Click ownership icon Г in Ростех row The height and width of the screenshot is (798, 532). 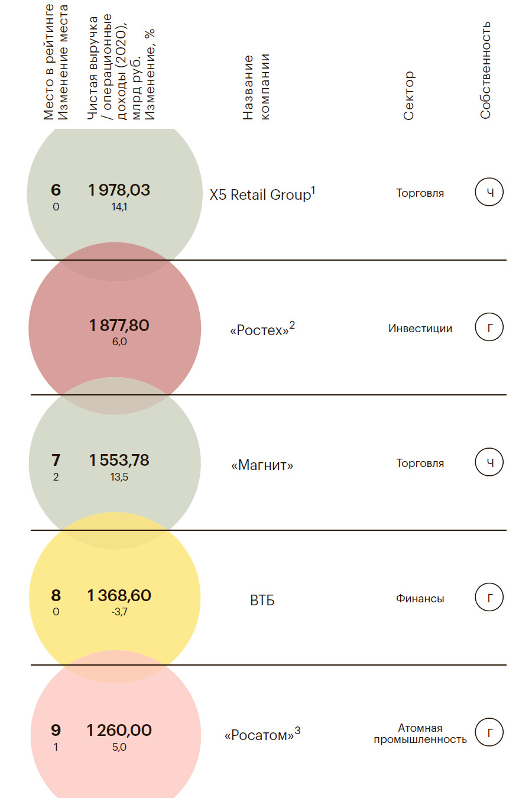click(489, 327)
